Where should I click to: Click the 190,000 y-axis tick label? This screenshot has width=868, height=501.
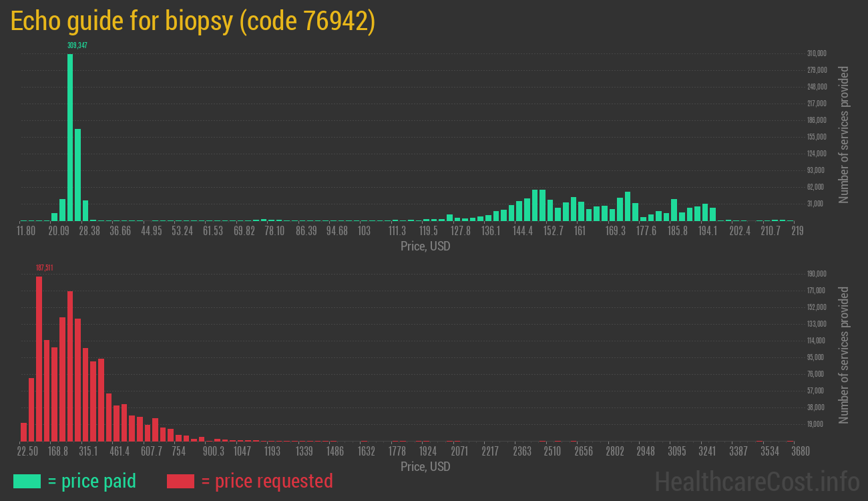(x=817, y=274)
